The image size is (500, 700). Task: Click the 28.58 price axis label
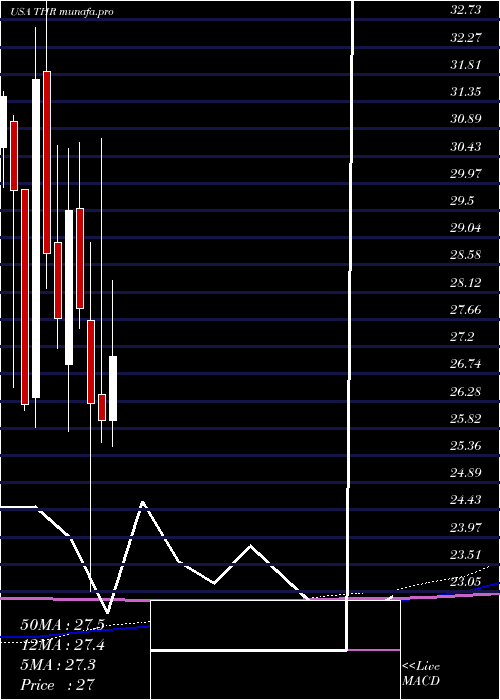click(x=466, y=255)
